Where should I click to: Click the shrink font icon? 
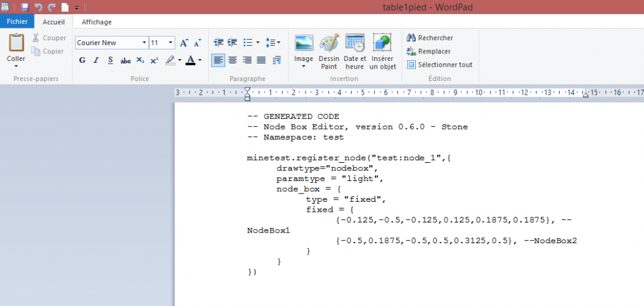(x=197, y=43)
